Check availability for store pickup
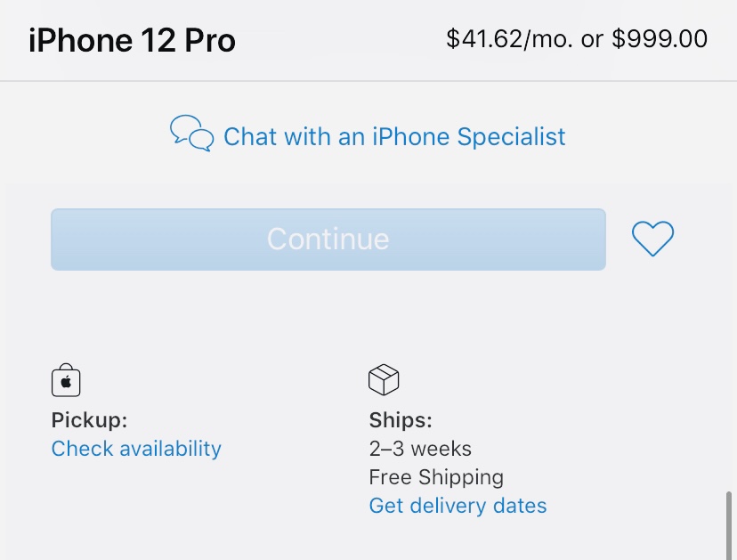The image size is (737, 560). point(136,449)
